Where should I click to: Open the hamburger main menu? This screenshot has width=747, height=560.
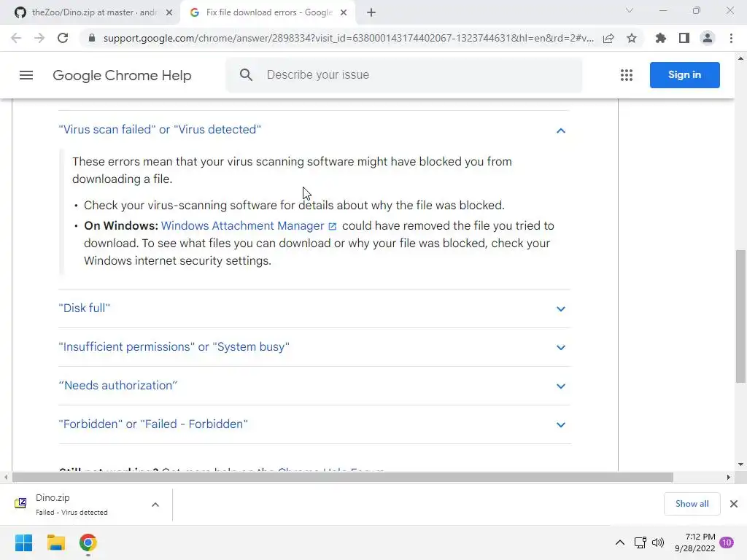click(x=26, y=75)
